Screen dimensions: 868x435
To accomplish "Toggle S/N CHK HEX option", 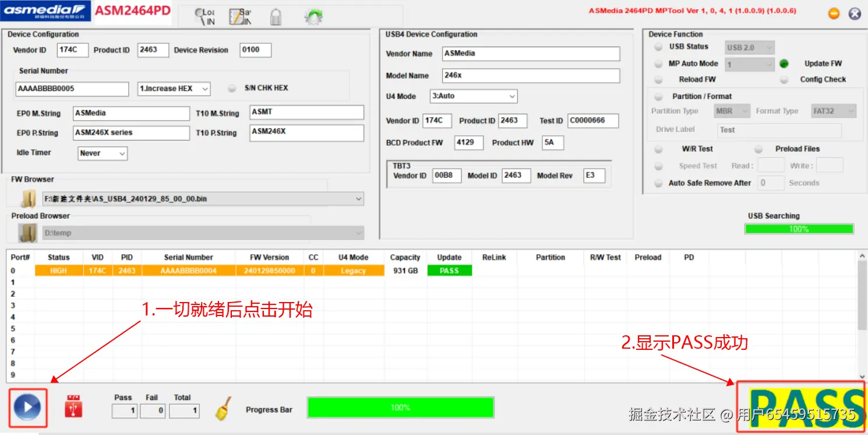I will coord(232,89).
